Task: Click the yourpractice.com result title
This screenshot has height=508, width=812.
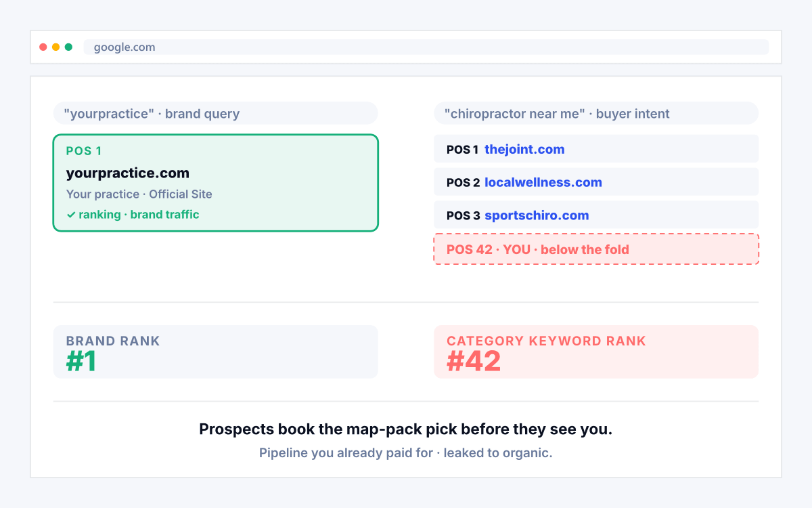Action: tap(128, 173)
